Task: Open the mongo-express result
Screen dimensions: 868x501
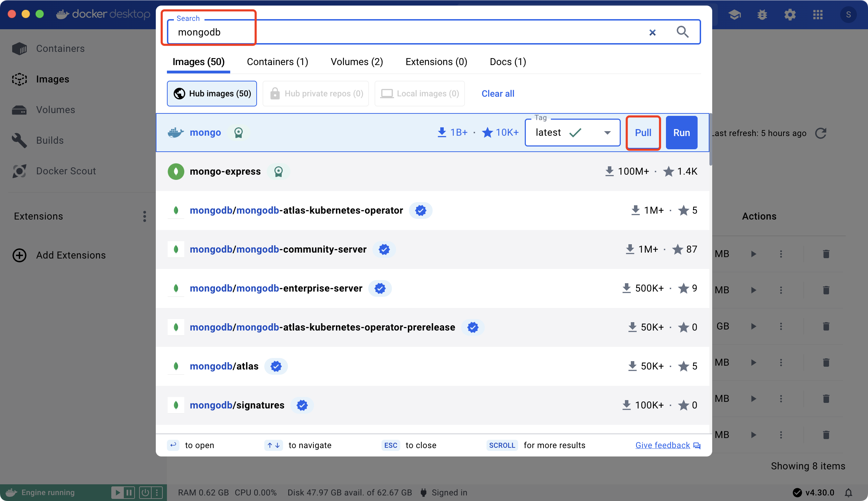Action: 432,172
